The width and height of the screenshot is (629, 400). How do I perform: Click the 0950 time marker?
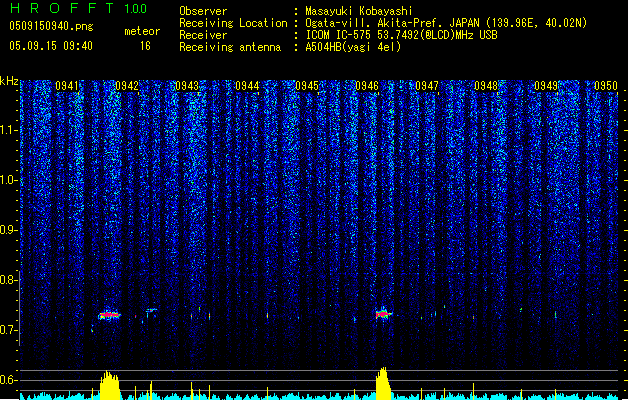[x=606, y=86]
